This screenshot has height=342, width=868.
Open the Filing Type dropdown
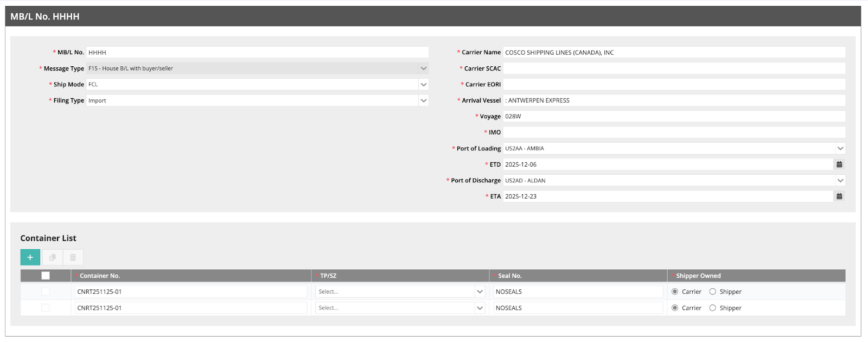(424, 100)
